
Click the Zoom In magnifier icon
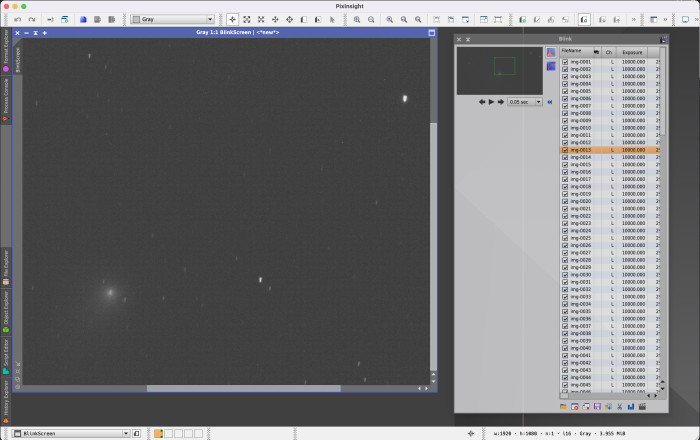(x=357, y=20)
